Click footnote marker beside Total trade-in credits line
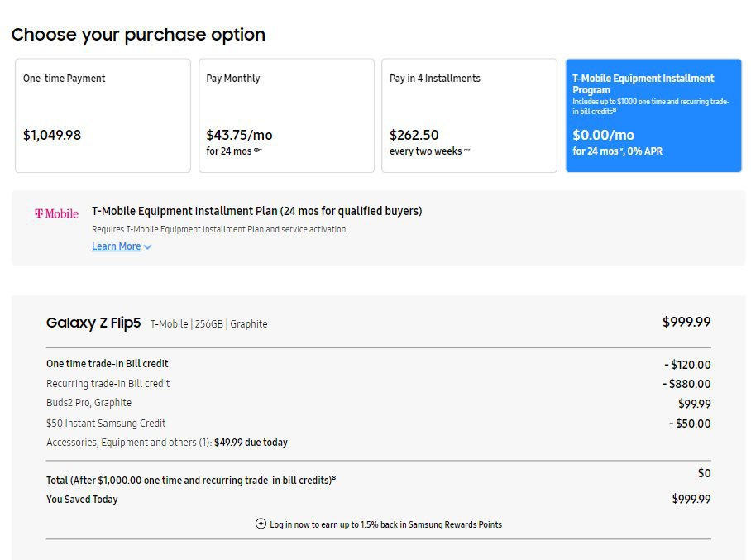Screen dimensions: 751x560 pos(334,479)
